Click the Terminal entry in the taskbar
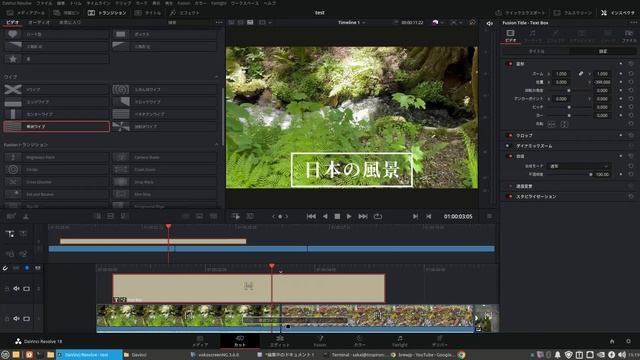The image size is (640, 360). (x=355, y=355)
